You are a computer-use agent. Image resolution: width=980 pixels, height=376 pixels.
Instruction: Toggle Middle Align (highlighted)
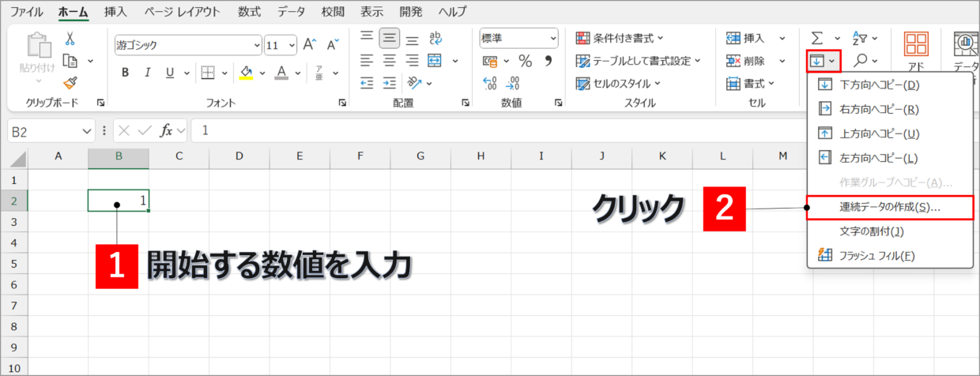click(x=389, y=38)
